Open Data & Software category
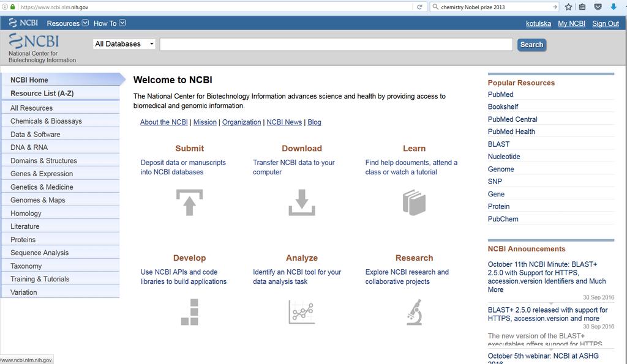627x364 pixels. pyautogui.click(x=61, y=134)
